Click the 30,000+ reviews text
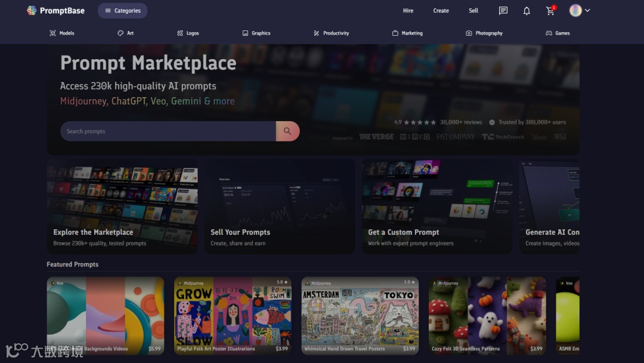 click(x=461, y=122)
